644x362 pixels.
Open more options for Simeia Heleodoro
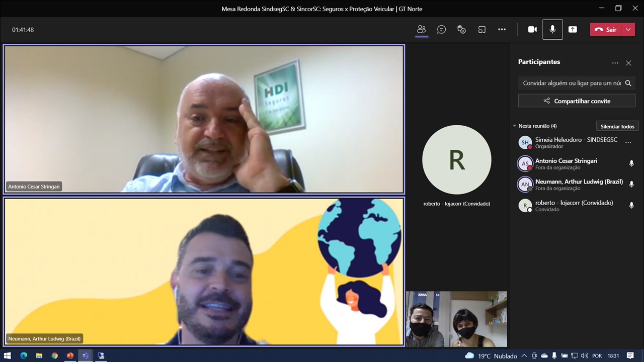point(628,143)
